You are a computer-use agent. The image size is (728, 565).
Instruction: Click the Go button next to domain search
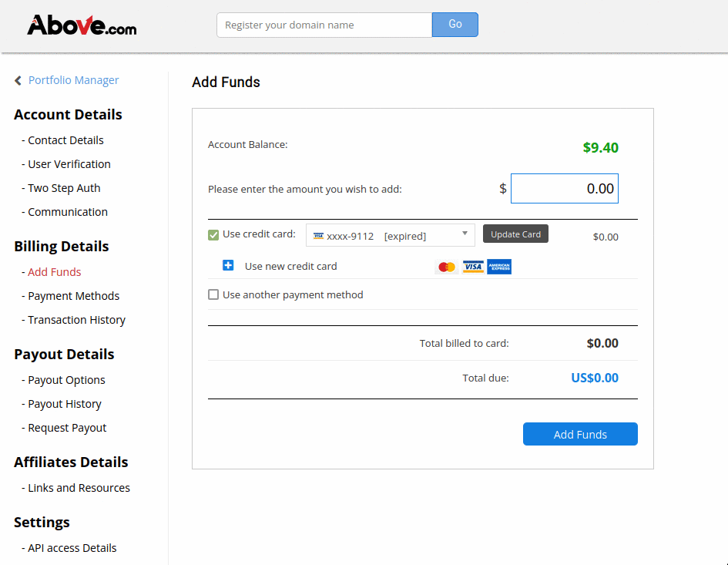[455, 25]
